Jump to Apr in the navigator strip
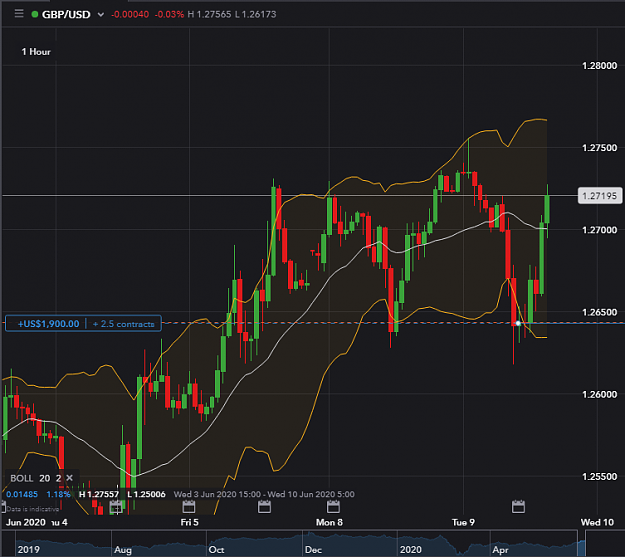The image size is (625, 557). pos(500,550)
